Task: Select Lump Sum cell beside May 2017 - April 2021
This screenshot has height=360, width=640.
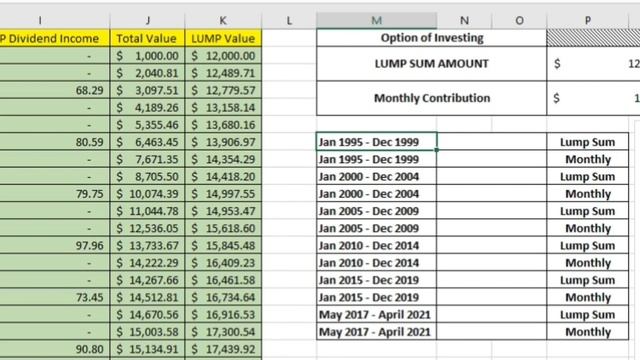Action: (x=588, y=315)
